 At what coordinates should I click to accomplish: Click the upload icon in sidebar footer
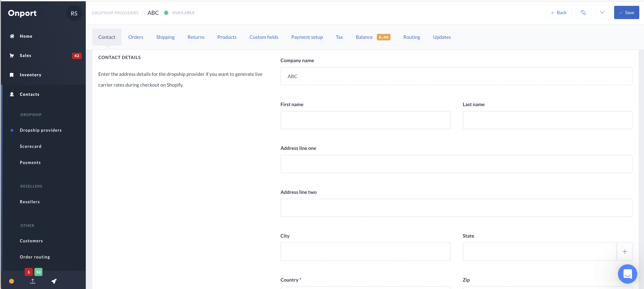tap(33, 281)
